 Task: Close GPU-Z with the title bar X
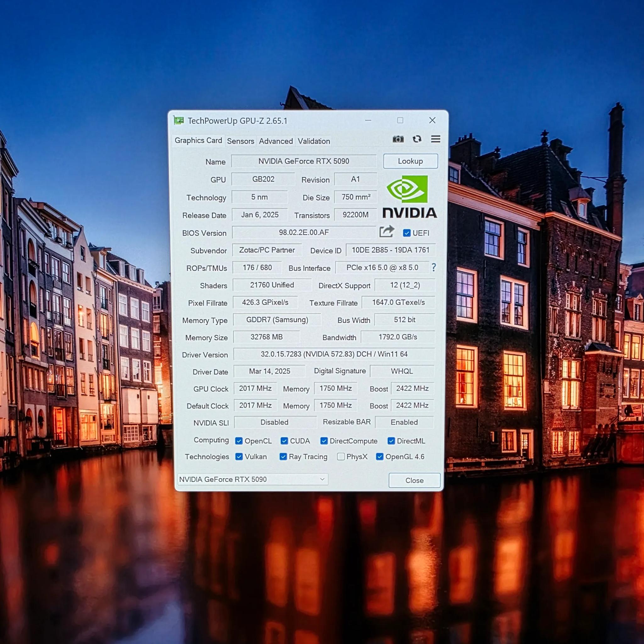pos(432,120)
